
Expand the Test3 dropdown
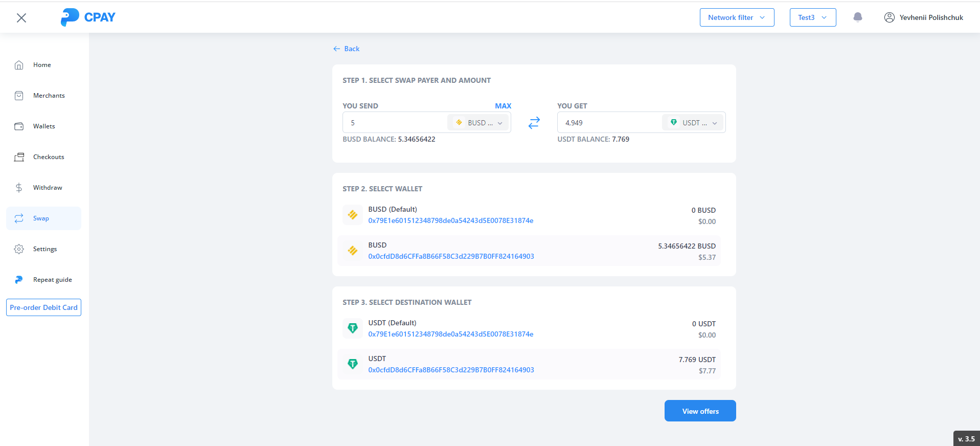[812, 17]
